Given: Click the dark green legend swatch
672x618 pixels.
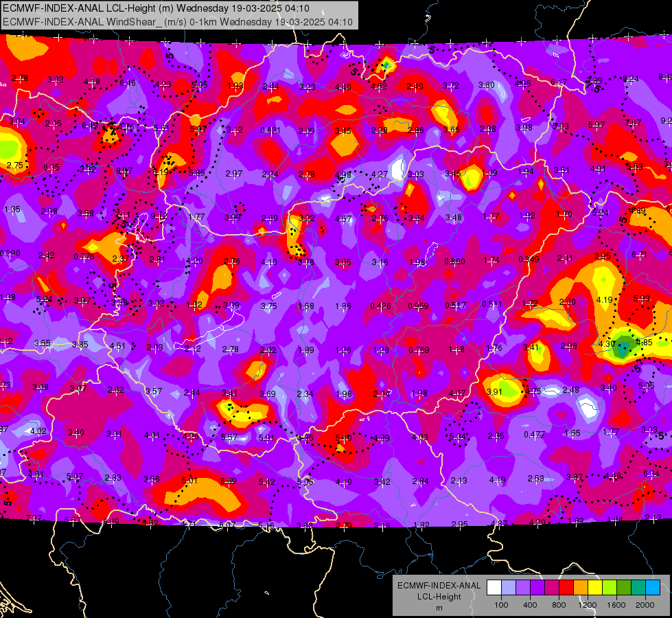Looking at the screenshot, I should coord(624,588).
